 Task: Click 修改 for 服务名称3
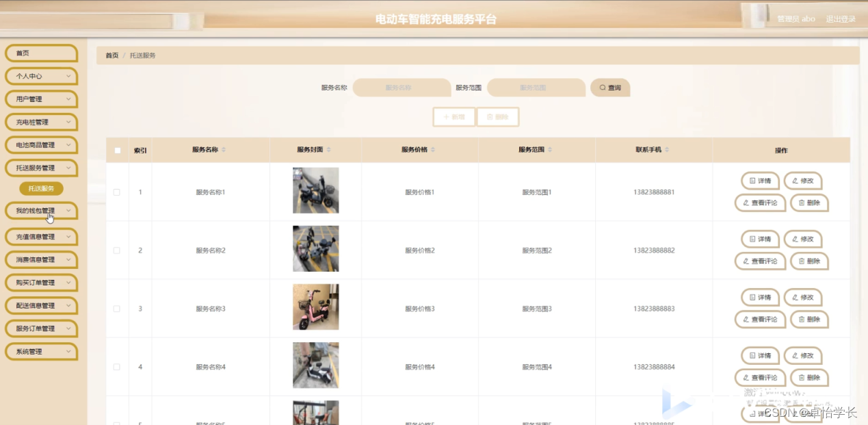pos(803,297)
